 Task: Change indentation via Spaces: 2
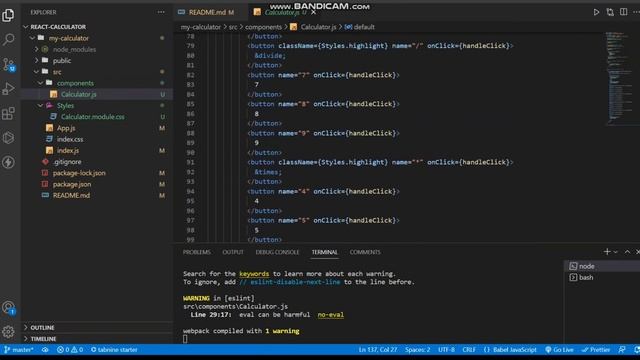[x=418, y=350]
